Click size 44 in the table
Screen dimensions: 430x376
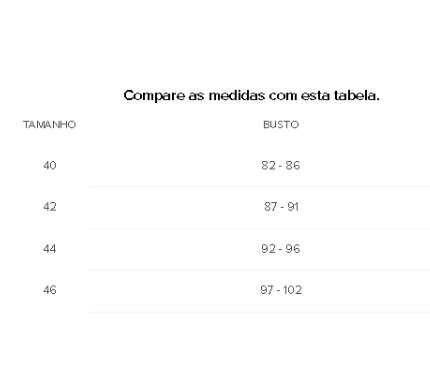click(50, 249)
